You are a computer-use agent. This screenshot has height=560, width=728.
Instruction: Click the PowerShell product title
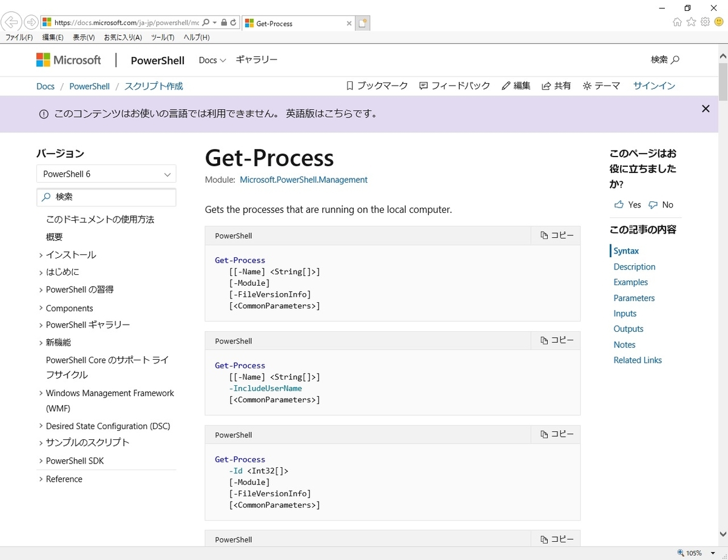tap(158, 60)
